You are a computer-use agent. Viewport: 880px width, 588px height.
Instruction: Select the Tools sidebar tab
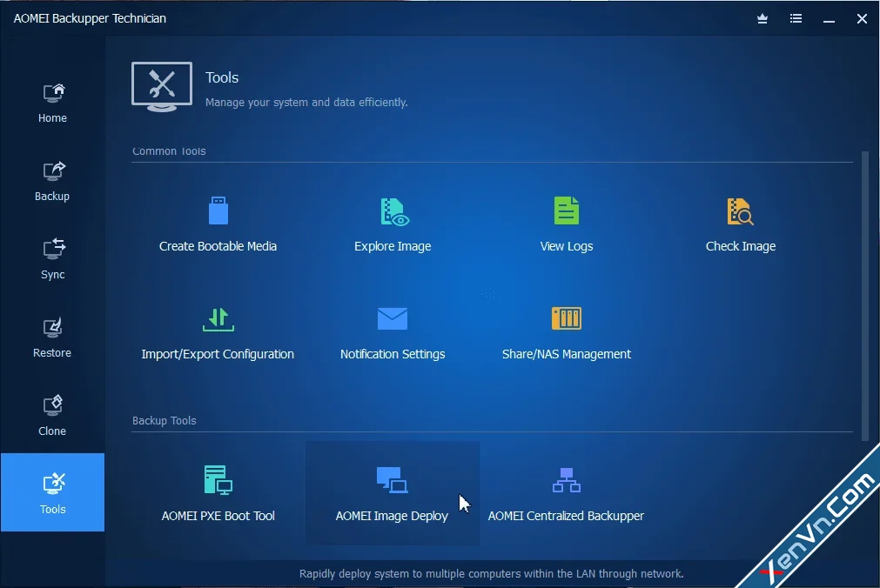pos(52,492)
